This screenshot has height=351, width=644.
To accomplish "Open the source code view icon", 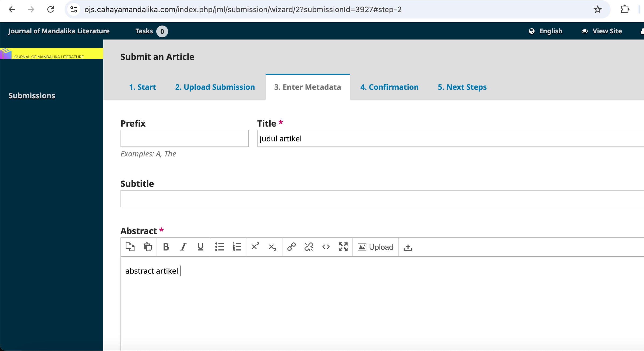I will 326,247.
